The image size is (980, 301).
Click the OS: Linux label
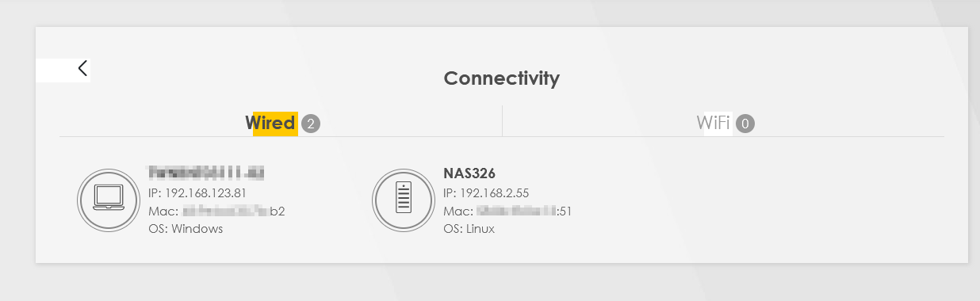469,229
